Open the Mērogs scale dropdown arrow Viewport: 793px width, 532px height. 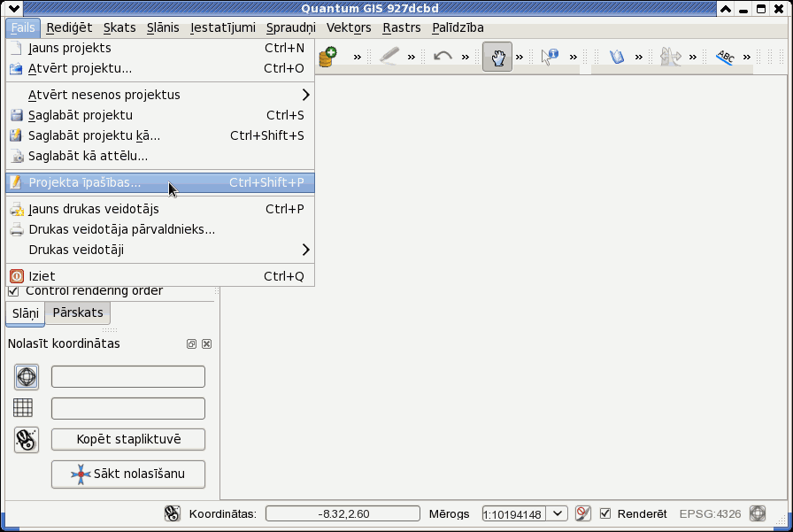558,513
